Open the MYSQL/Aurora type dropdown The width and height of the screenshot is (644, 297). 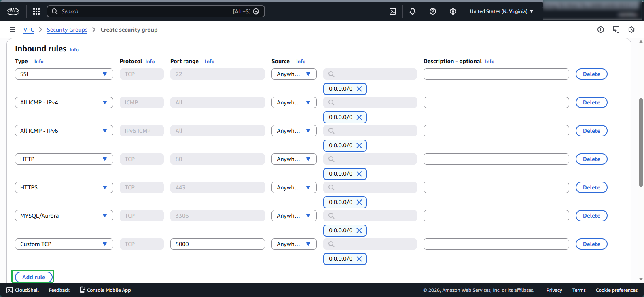point(64,216)
